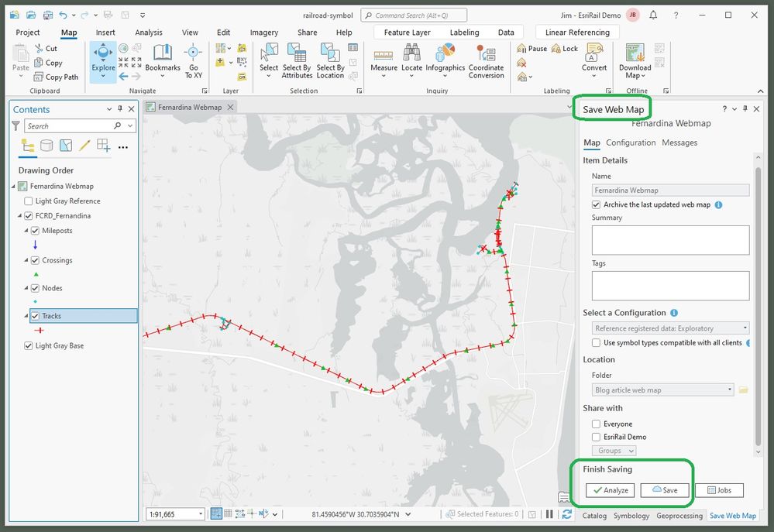This screenshot has height=532, width=774.
Task: Uncheck the Mileposts layer
Action: (x=35, y=231)
